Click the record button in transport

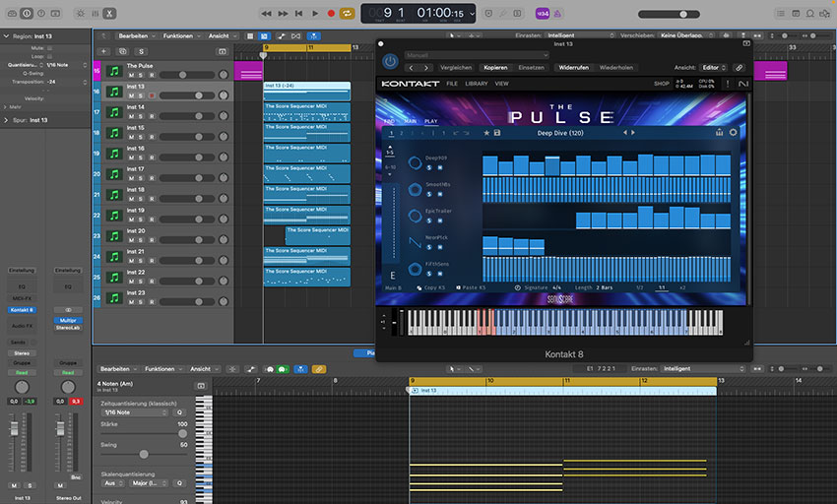click(x=331, y=13)
